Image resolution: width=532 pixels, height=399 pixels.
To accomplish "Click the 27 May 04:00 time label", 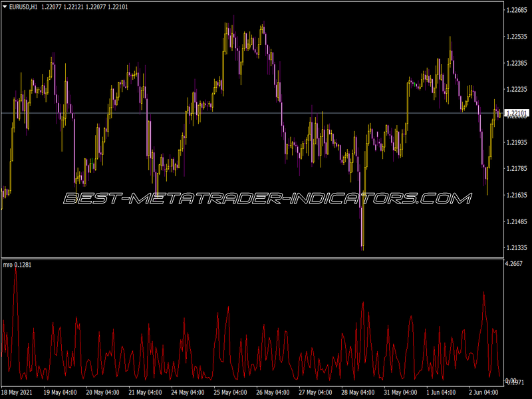I will 315,392.
